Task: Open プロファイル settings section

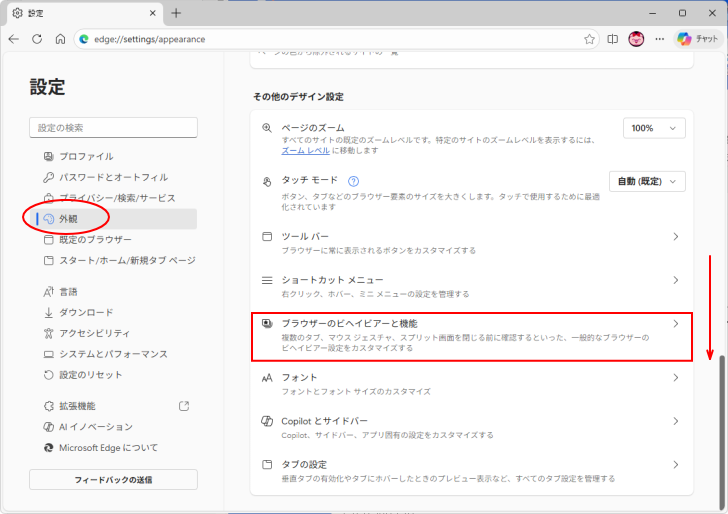Action: [114, 156]
